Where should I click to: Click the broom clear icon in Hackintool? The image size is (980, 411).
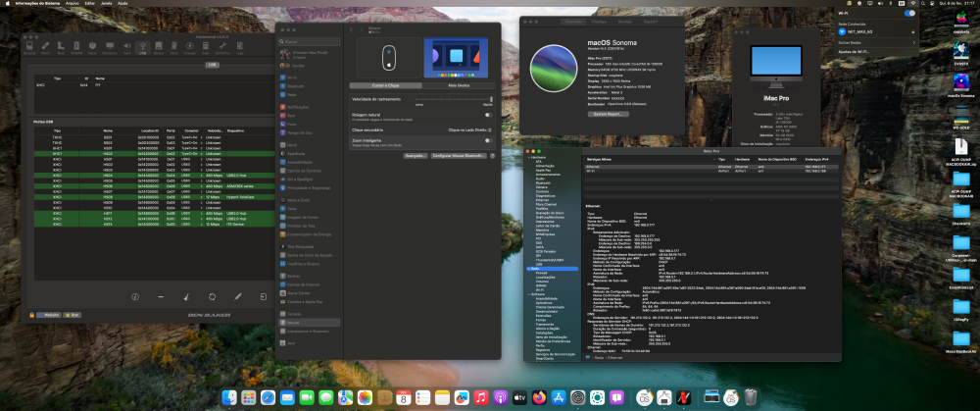tap(186, 296)
